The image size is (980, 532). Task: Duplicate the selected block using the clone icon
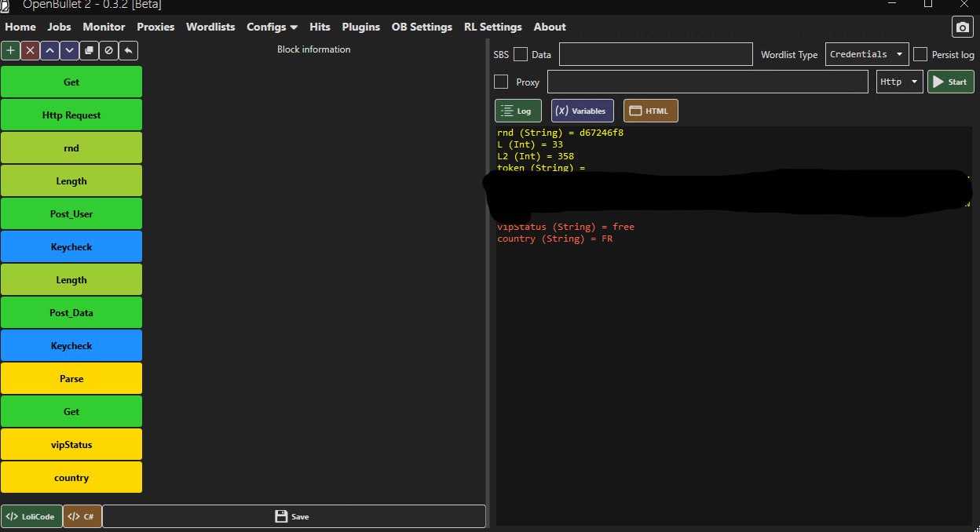click(89, 50)
